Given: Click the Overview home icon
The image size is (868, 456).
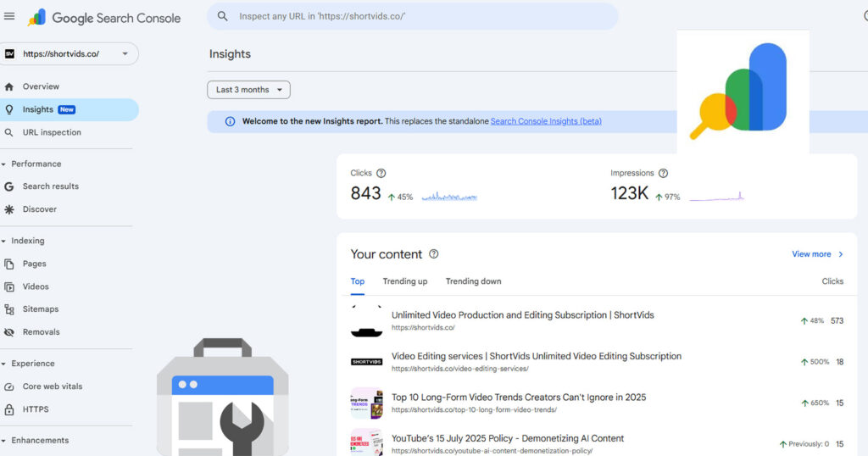Looking at the screenshot, I should point(8,86).
